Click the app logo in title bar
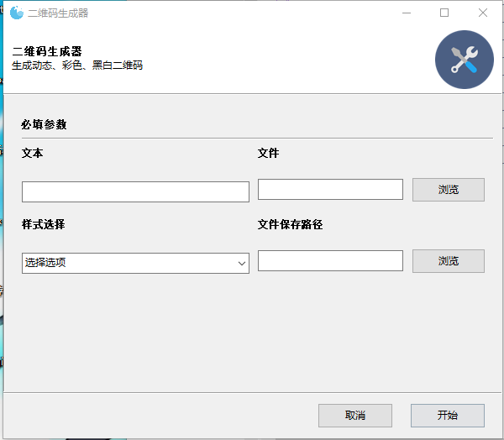The height and width of the screenshot is (440, 504). (17, 13)
